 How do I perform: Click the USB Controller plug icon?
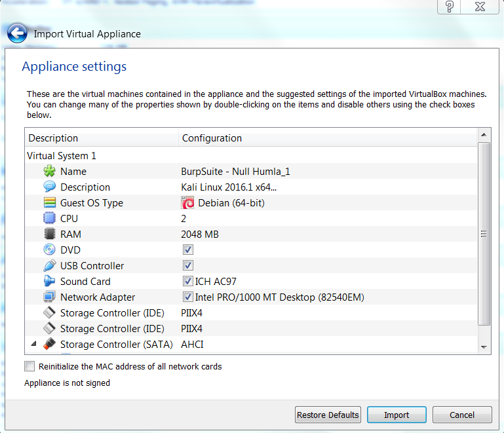[x=49, y=265]
